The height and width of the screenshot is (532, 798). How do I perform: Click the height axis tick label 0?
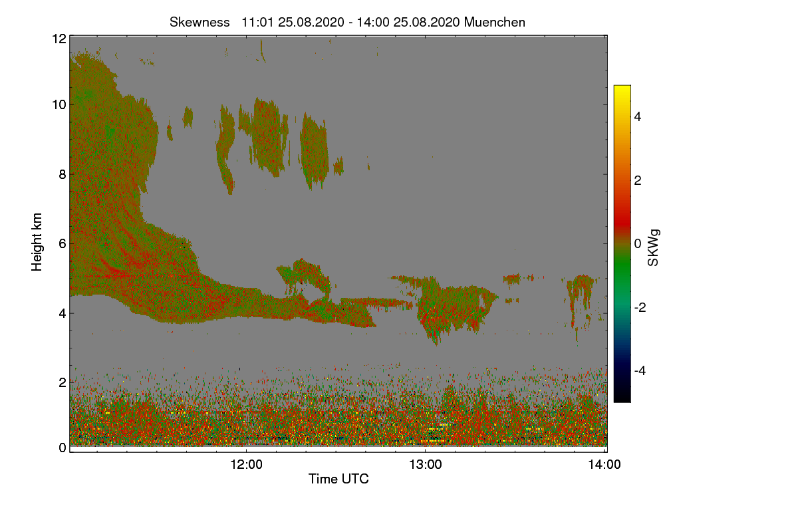coord(62,448)
